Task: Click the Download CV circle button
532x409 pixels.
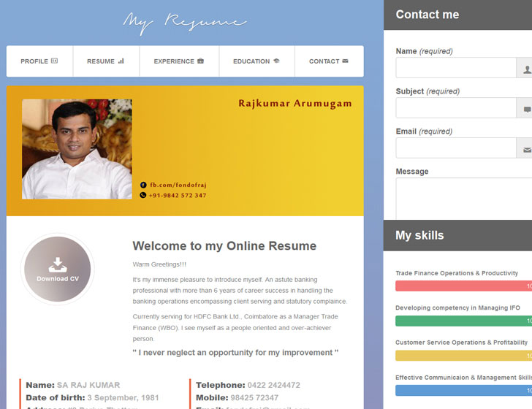Action: (58, 270)
